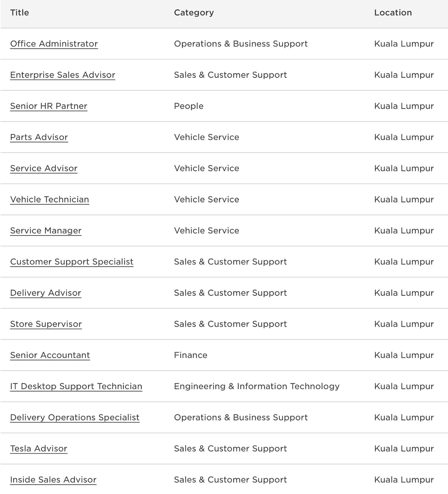
Task: Open the Tesla Advisor job listing
Action: pyautogui.click(x=38, y=448)
